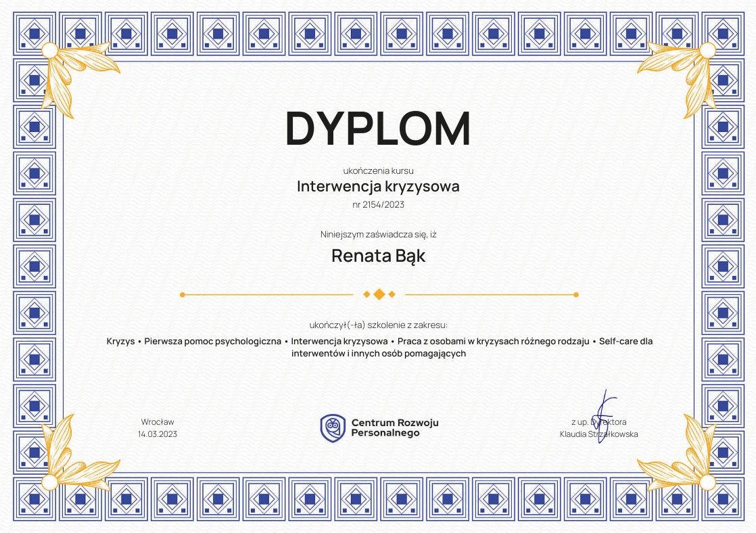Click the signer name Klaudia Strzałkowska
The width and height of the screenshot is (756, 533).
tap(598, 434)
